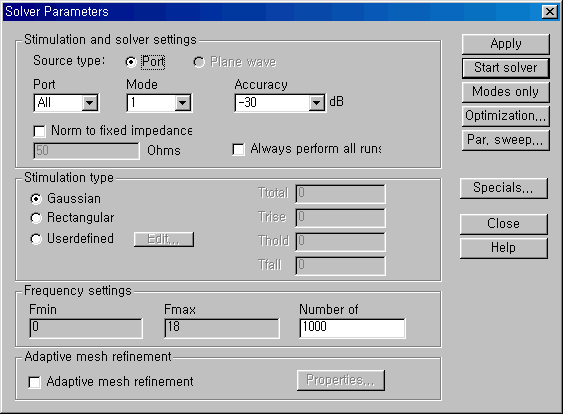
Task: Expand the Mode dropdown
Action: [183, 103]
